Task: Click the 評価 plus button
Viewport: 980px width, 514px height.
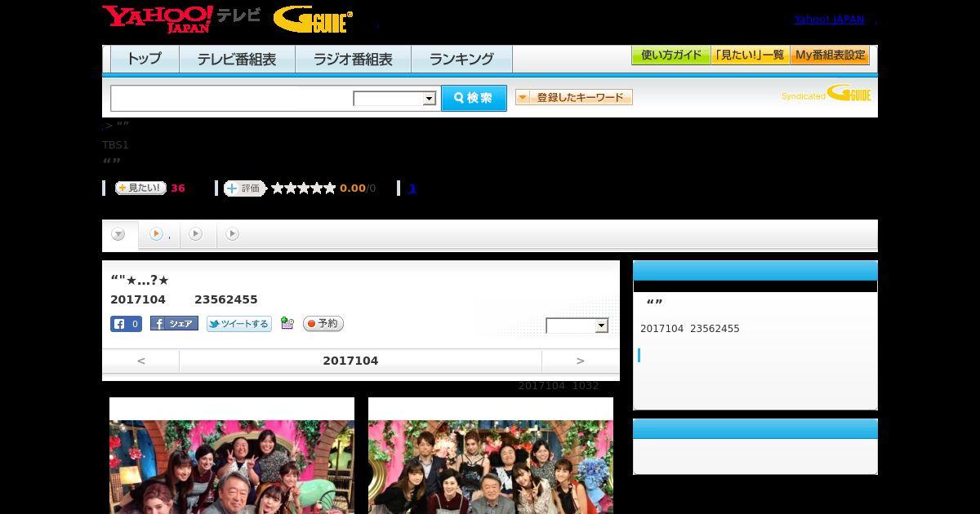Action: [245, 188]
